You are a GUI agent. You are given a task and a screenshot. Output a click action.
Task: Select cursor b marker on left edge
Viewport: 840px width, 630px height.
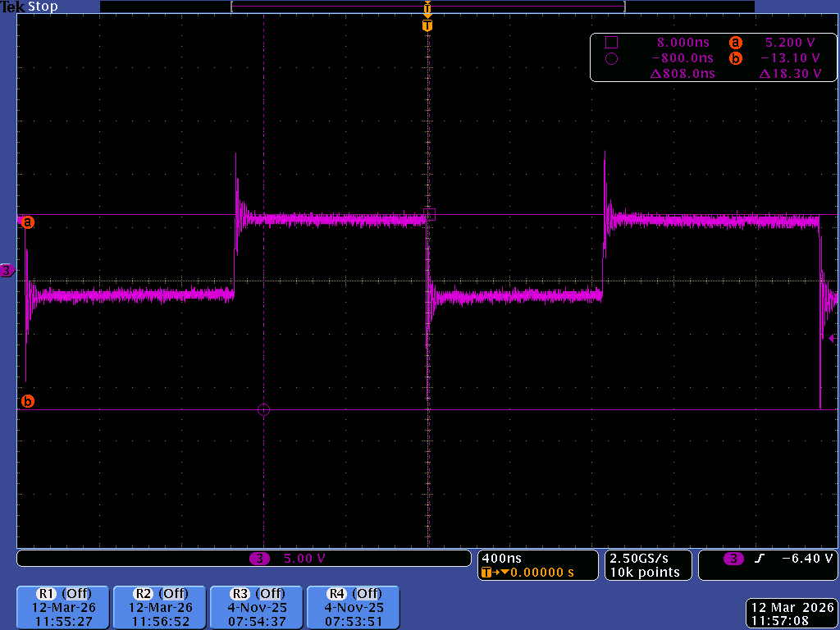tap(28, 400)
